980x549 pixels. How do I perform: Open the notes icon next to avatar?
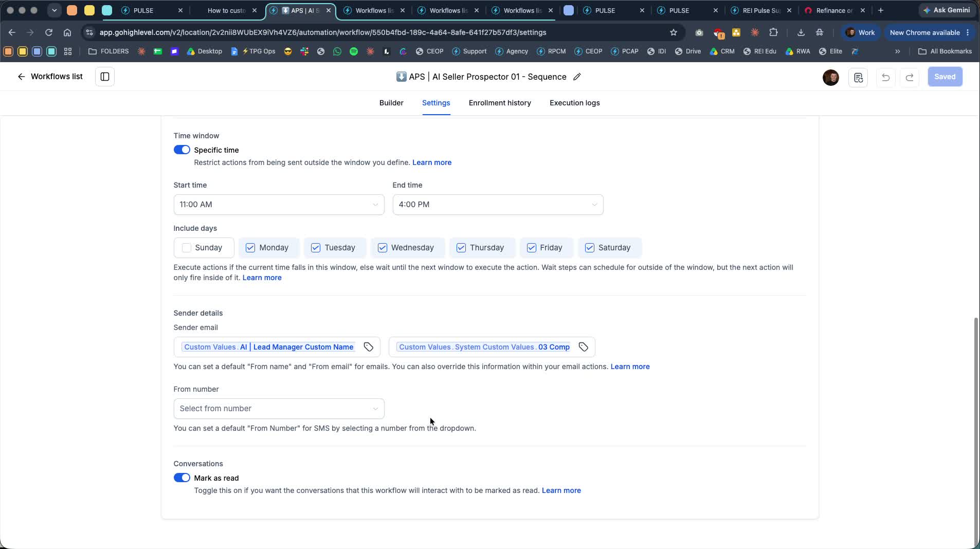[858, 78]
